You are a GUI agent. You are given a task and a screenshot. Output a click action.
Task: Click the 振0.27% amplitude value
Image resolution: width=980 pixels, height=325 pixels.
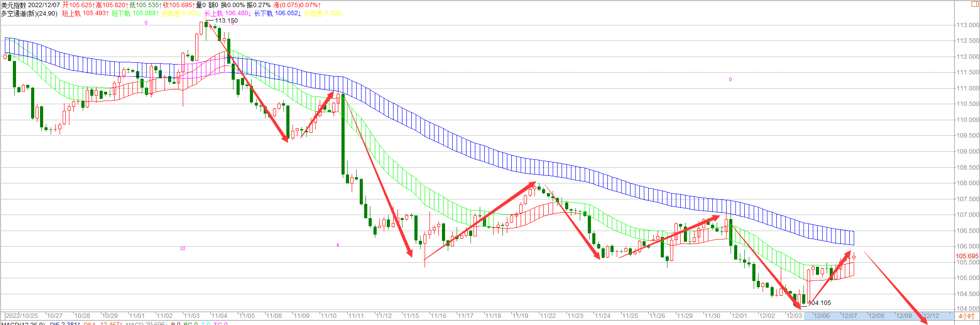click(x=258, y=5)
